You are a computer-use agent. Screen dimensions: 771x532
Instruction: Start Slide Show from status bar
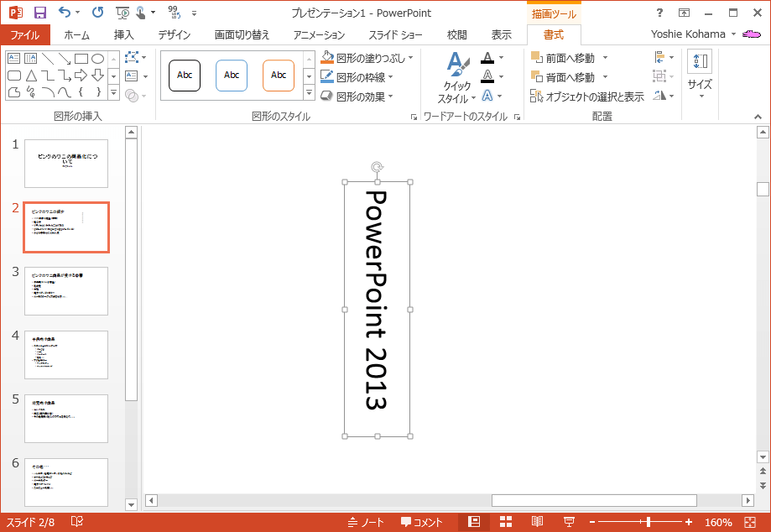570,522
